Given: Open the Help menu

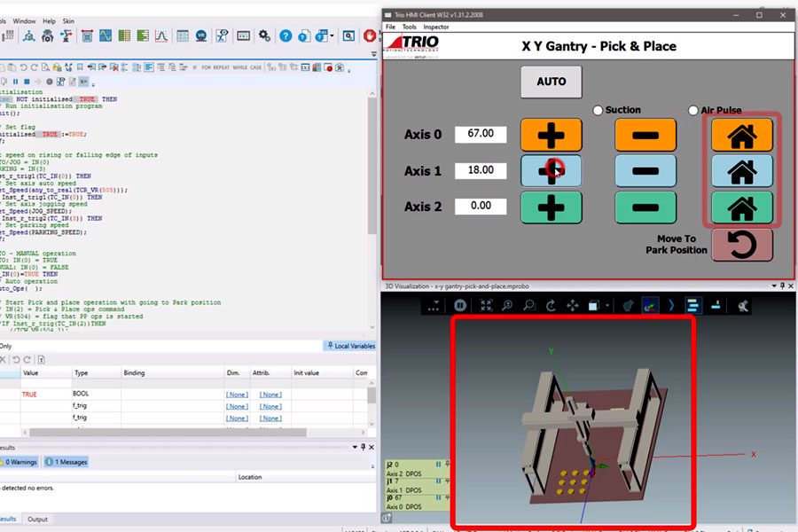Looking at the screenshot, I should coord(49,21).
